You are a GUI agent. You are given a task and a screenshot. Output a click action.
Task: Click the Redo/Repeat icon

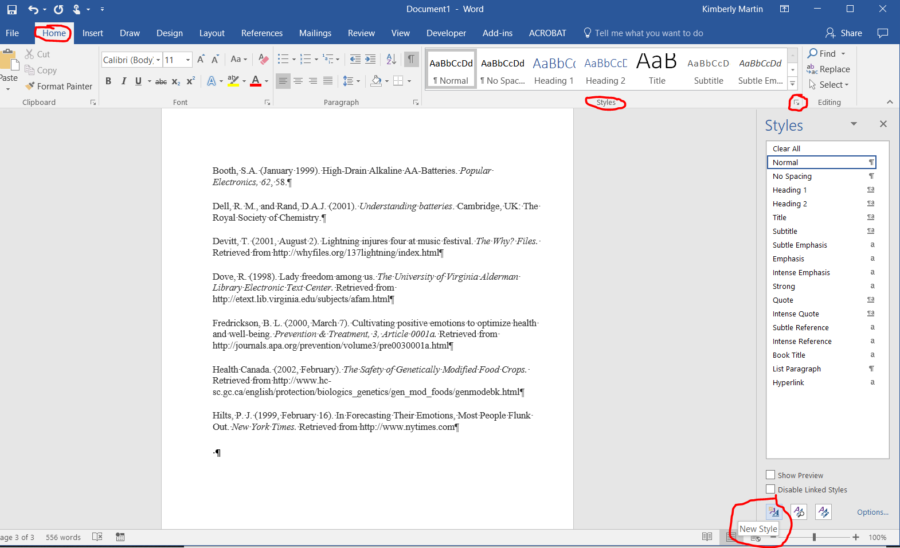click(x=59, y=9)
